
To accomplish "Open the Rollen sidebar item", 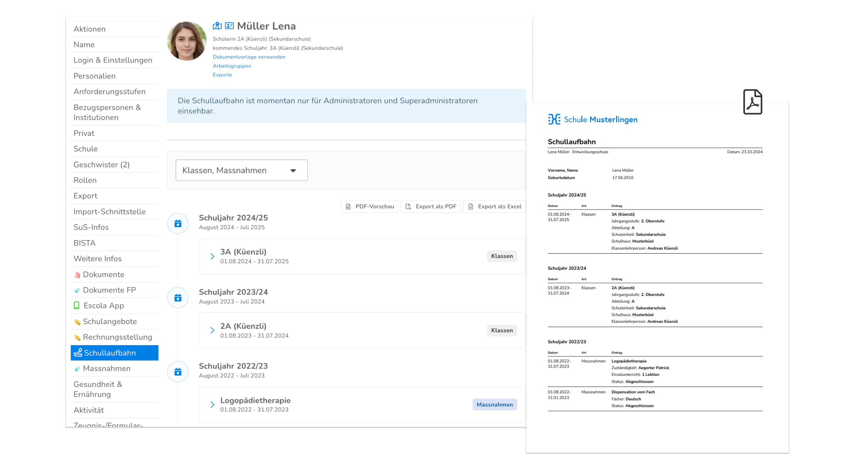I will pyautogui.click(x=114, y=180).
